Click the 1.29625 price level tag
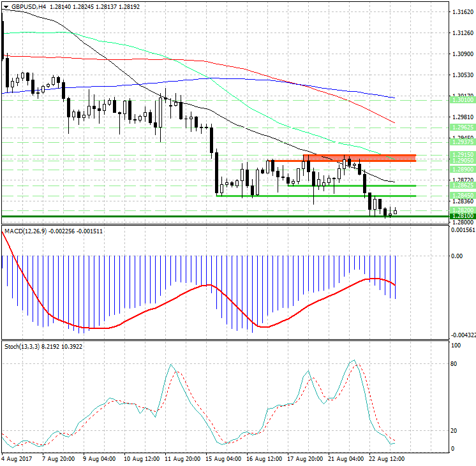Screen dimensions: 476x466 click(x=462, y=127)
